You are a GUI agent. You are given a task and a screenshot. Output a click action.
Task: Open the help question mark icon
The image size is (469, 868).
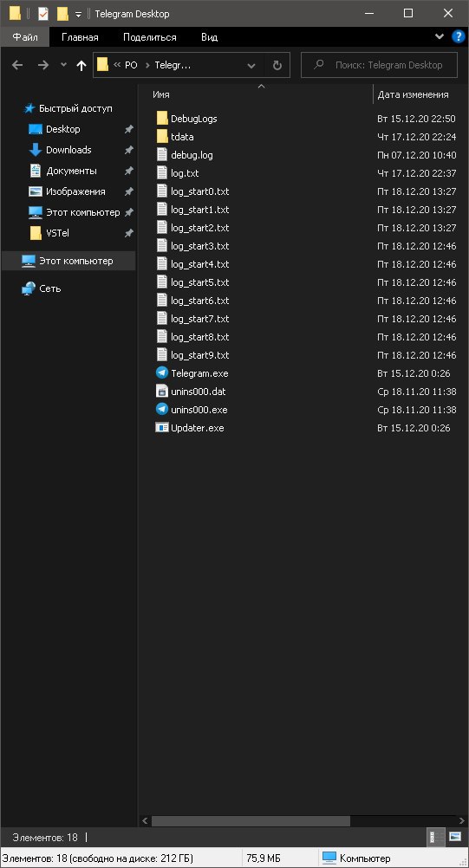point(459,37)
